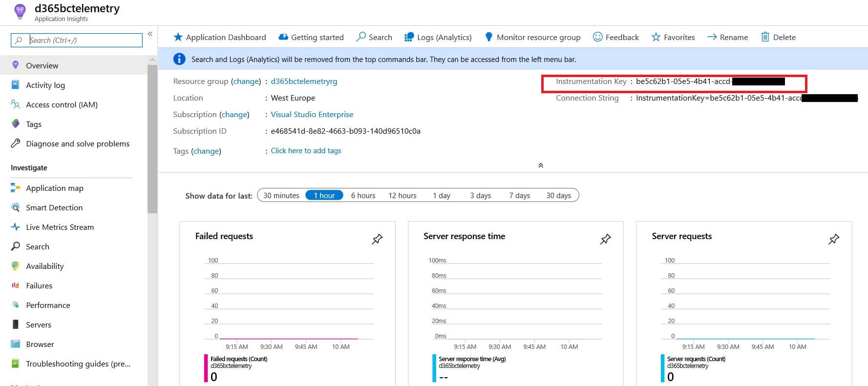Screen dimensions: 868x386
Task: Select the 7 days time range
Action: click(520, 196)
